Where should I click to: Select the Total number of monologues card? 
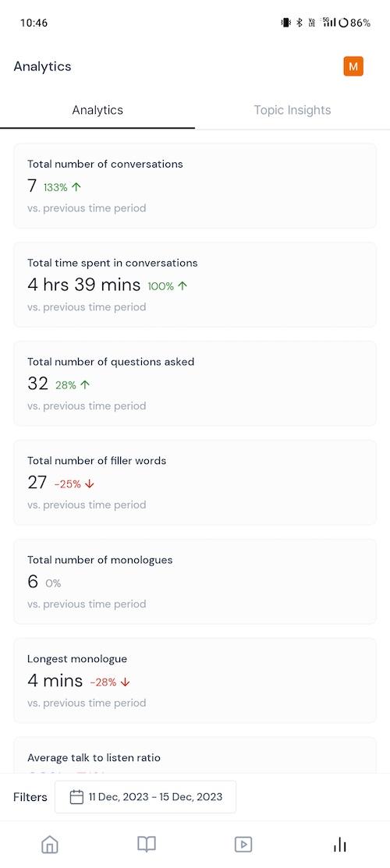(x=195, y=582)
